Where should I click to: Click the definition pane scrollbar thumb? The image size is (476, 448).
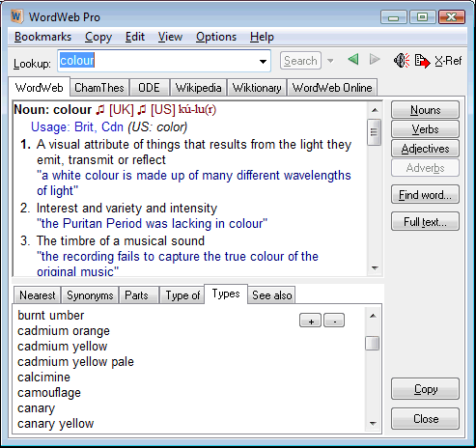click(x=374, y=132)
